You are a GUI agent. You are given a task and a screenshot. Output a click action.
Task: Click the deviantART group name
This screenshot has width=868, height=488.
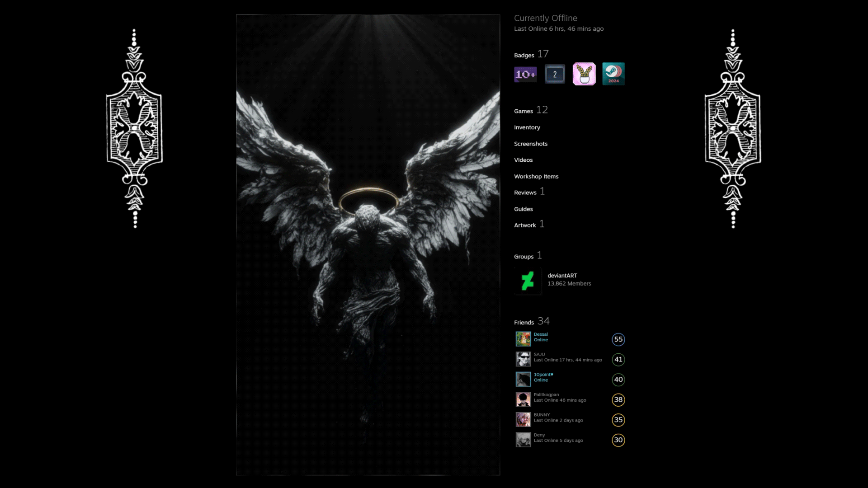pos(562,276)
